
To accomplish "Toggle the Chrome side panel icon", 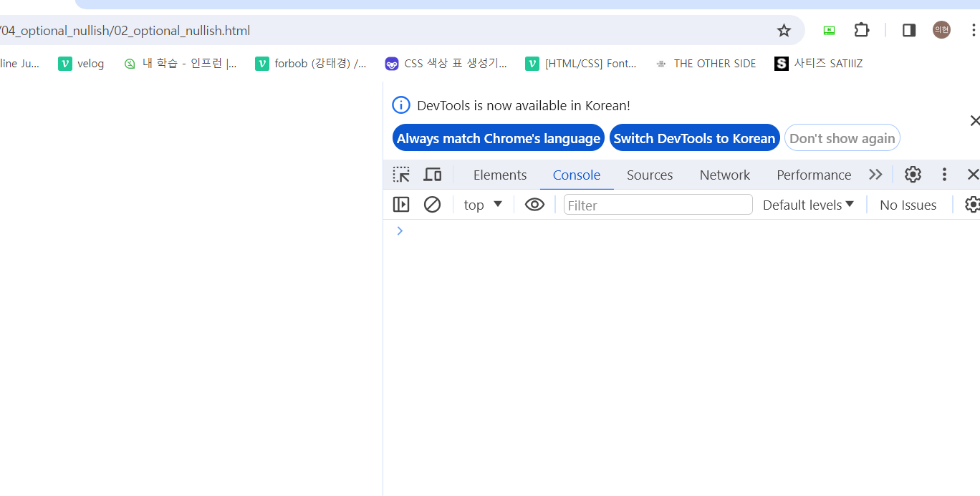I will coord(909,30).
